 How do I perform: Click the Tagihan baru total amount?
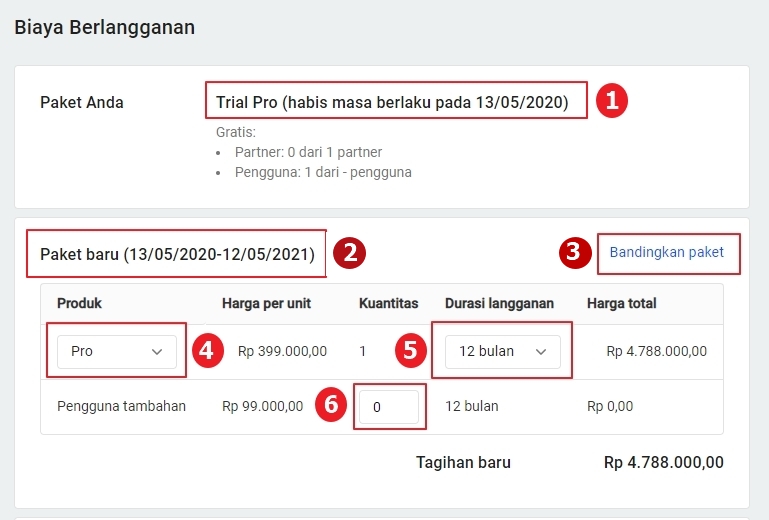pyautogui.click(x=663, y=462)
